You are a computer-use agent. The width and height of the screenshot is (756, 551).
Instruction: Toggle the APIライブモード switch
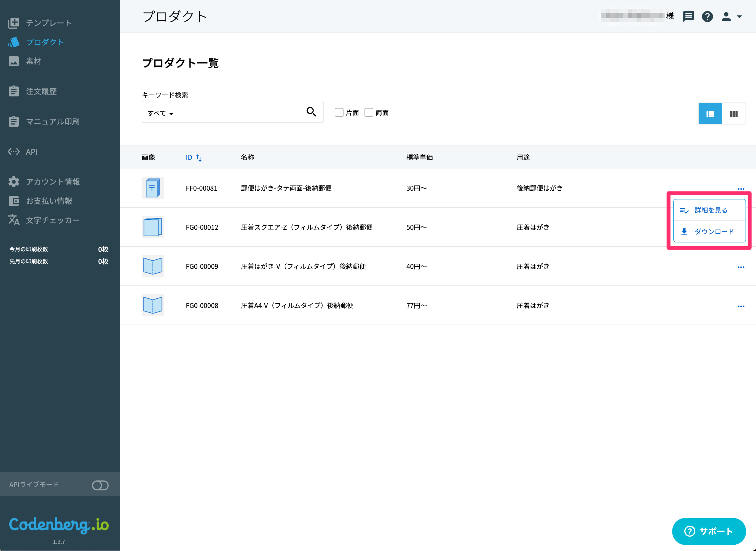click(x=100, y=485)
